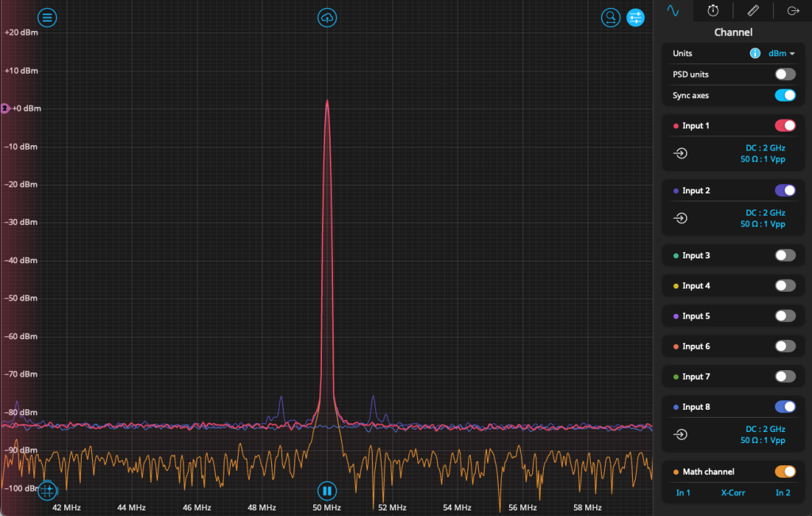The image size is (812, 516).
Task: Click the cloud upload data icon
Action: [x=327, y=17]
